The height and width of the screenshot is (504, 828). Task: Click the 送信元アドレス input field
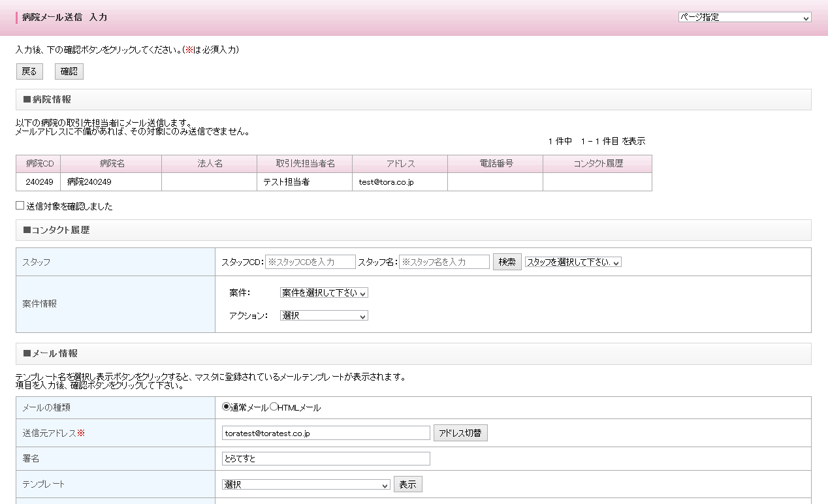[x=326, y=433]
